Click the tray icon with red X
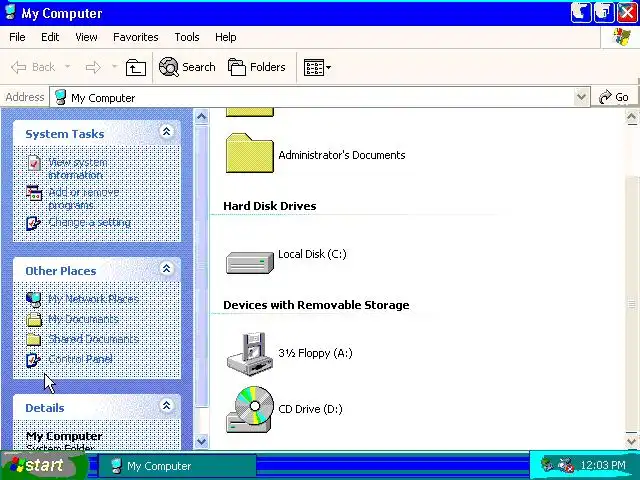 [566, 464]
